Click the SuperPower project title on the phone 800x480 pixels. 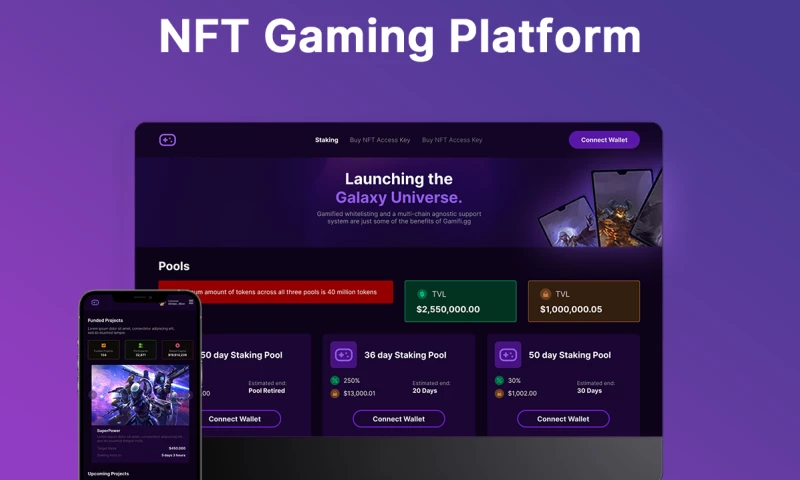(x=109, y=431)
